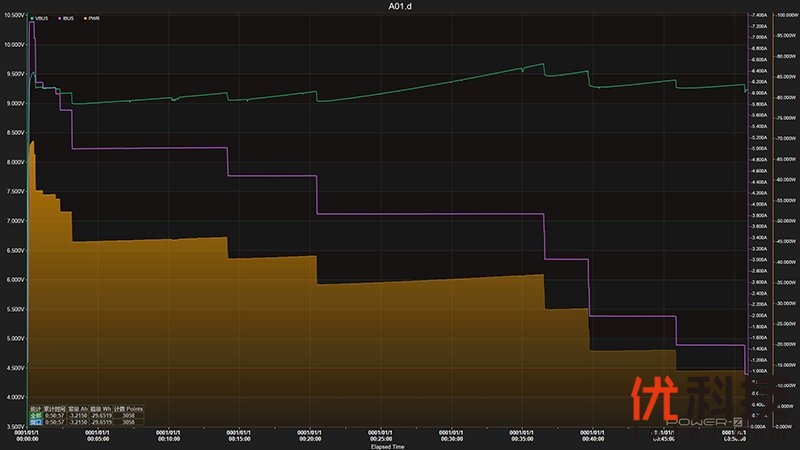Viewport: 800px width, 450px height.
Task: Select the blue 窗口 row in statistics table
Action: point(36,422)
